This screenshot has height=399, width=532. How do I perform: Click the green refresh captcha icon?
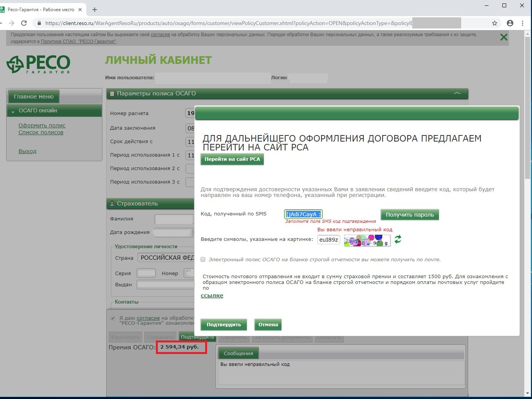(x=398, y=239)
